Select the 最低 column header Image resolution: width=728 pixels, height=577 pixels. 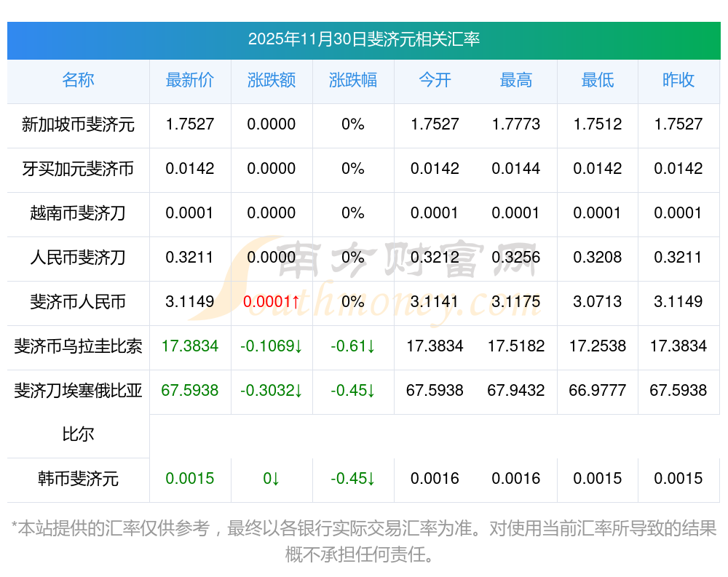pos(598,80)
